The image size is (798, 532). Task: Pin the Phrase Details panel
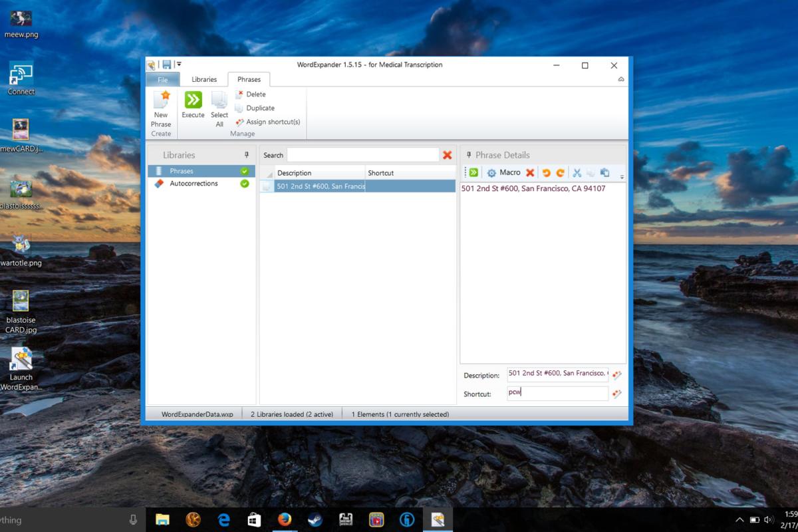point(469,155)
